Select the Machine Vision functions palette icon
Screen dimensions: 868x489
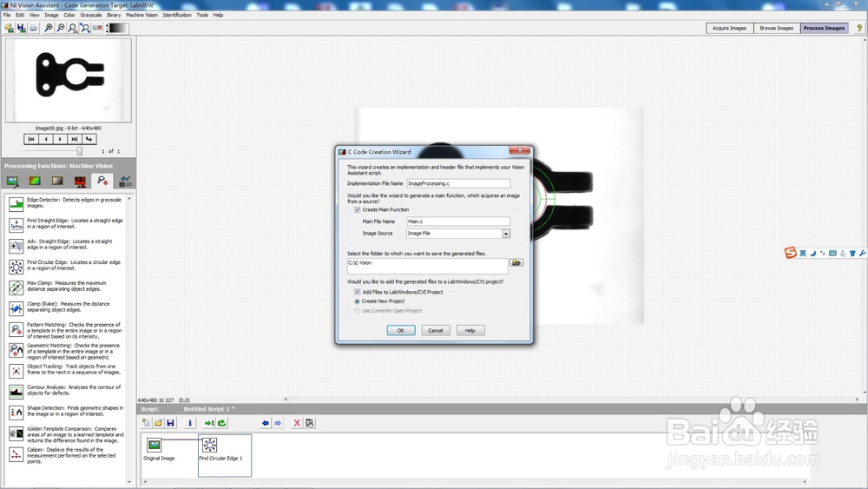pos(102,181)
